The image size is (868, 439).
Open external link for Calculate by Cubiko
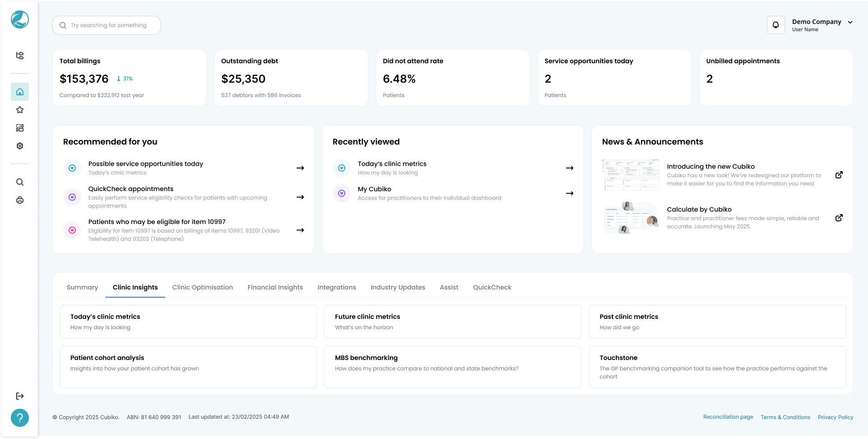tap(839, 218)
